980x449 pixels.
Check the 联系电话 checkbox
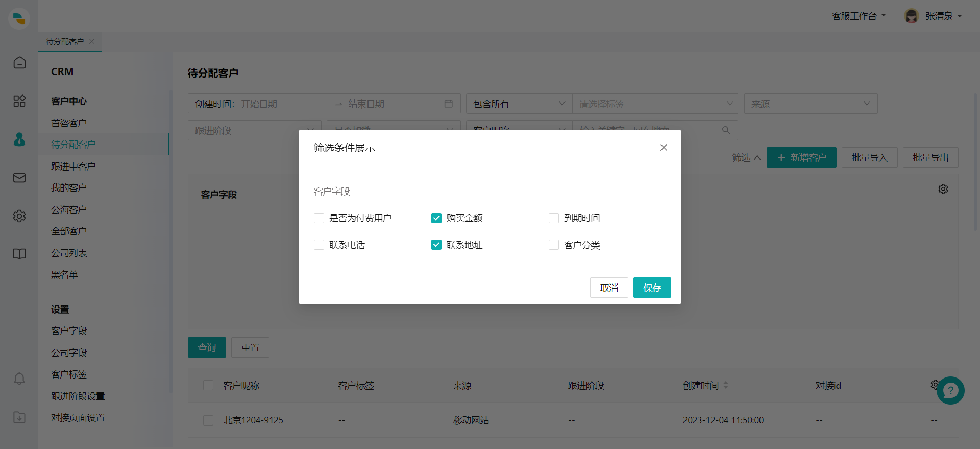point(319,245)
